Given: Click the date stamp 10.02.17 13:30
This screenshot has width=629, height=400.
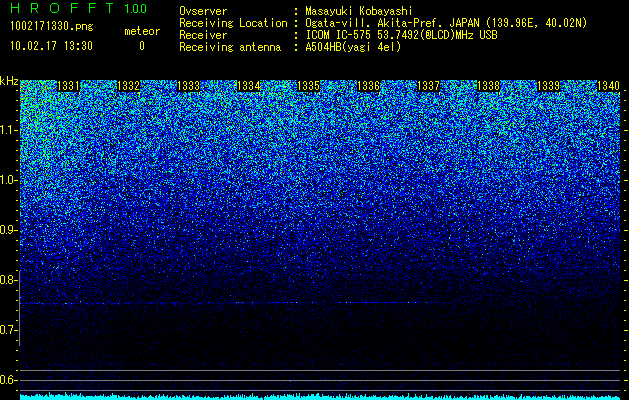Looking at the screenshot, I should tap(51, 46).
